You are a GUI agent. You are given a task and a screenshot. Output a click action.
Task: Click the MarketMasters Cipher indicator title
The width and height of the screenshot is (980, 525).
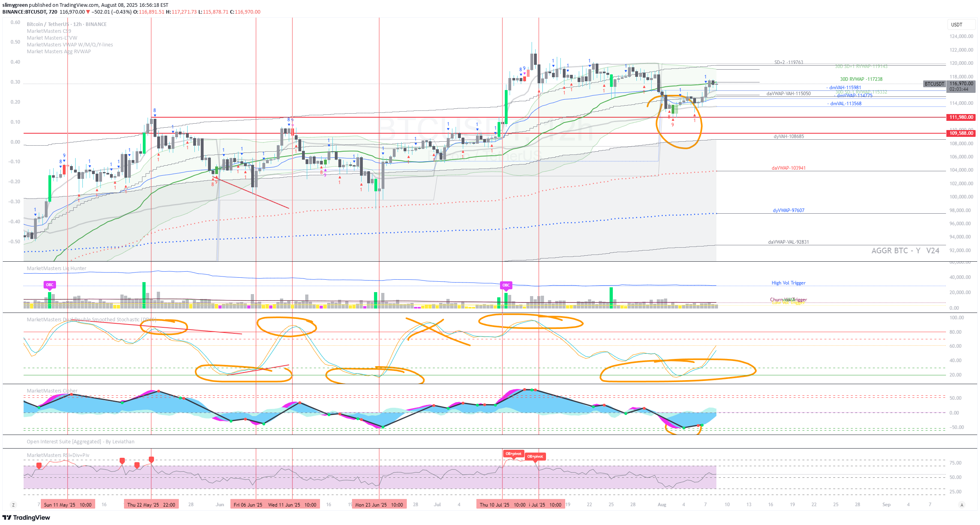point(52,391)
